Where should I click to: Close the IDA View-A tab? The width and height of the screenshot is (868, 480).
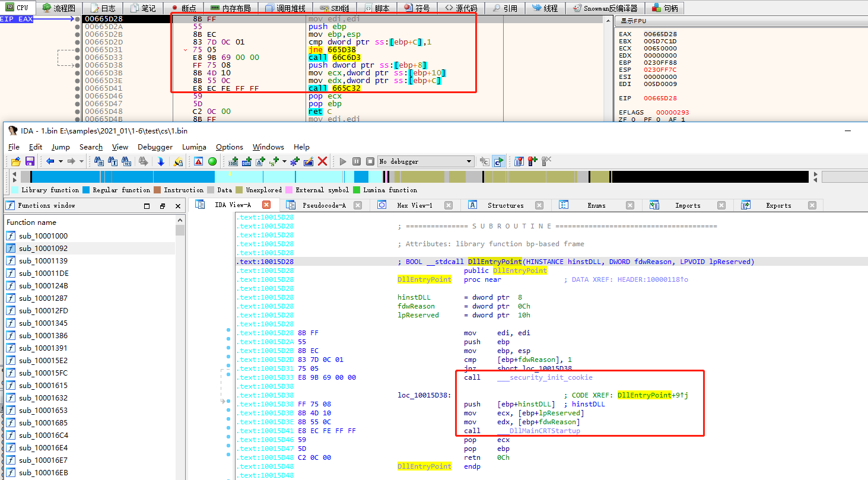[x=266, y=205]
